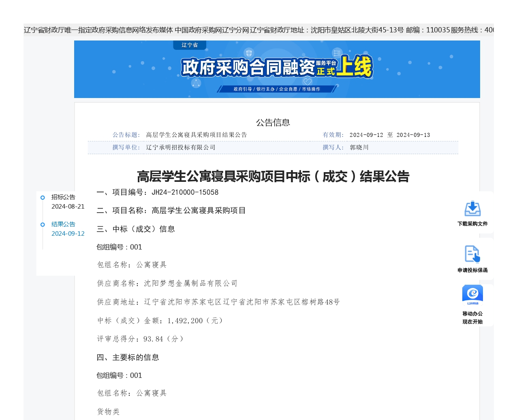Click section 四、主要标的信息

(128, 358)
